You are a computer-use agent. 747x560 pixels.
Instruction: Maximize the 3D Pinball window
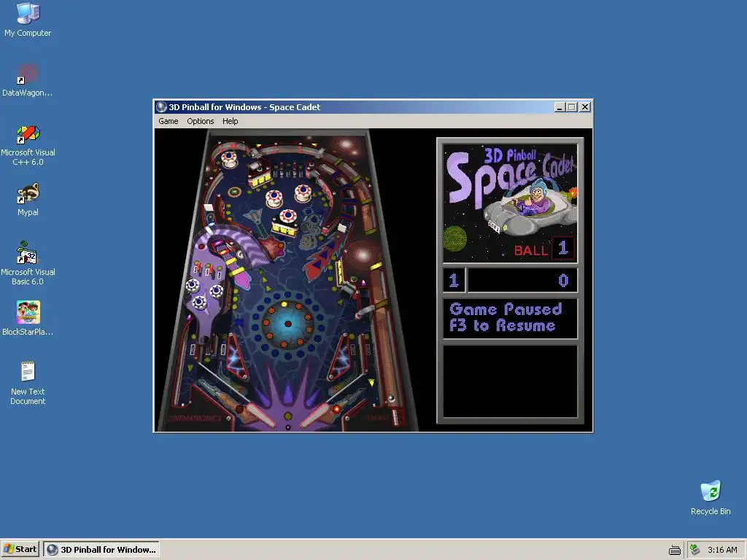(x=572, y=107)
